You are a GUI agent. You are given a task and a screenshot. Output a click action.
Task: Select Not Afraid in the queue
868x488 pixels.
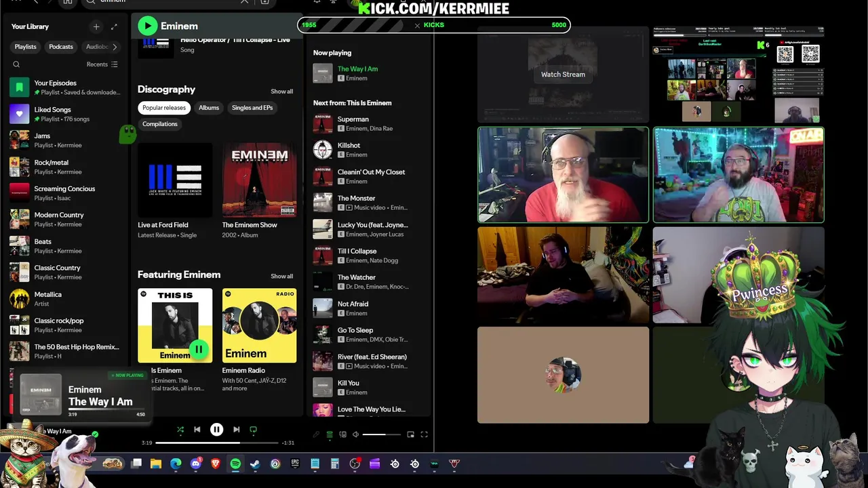tap(370, 308)
